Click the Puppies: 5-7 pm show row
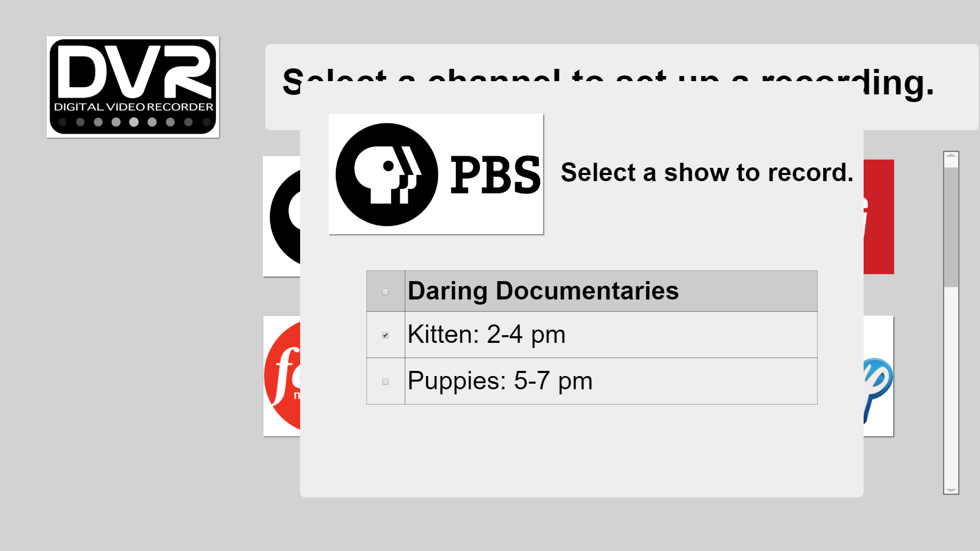 pyautogui.click(x=592, y=381)
